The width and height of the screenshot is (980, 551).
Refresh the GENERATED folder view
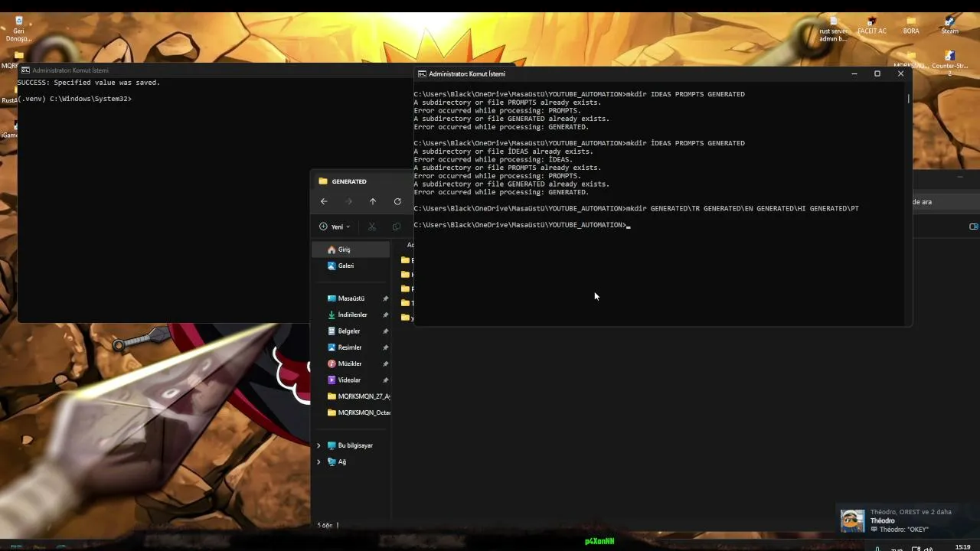397,201
